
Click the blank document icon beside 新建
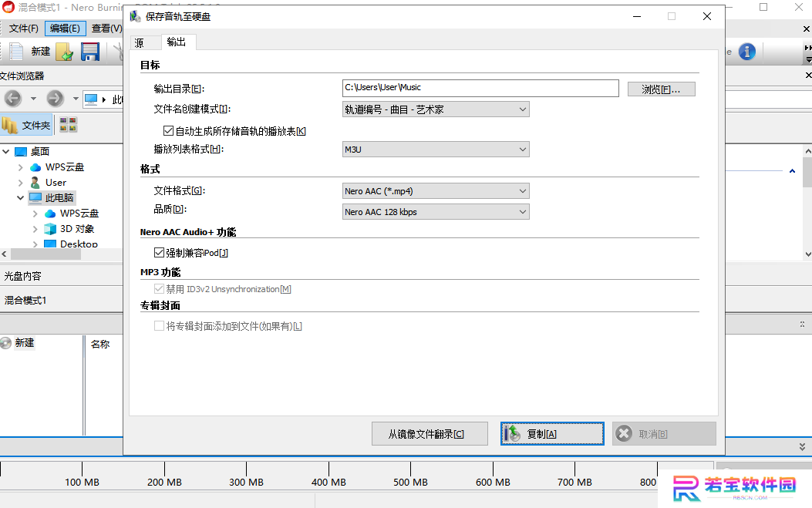[16, 52]
